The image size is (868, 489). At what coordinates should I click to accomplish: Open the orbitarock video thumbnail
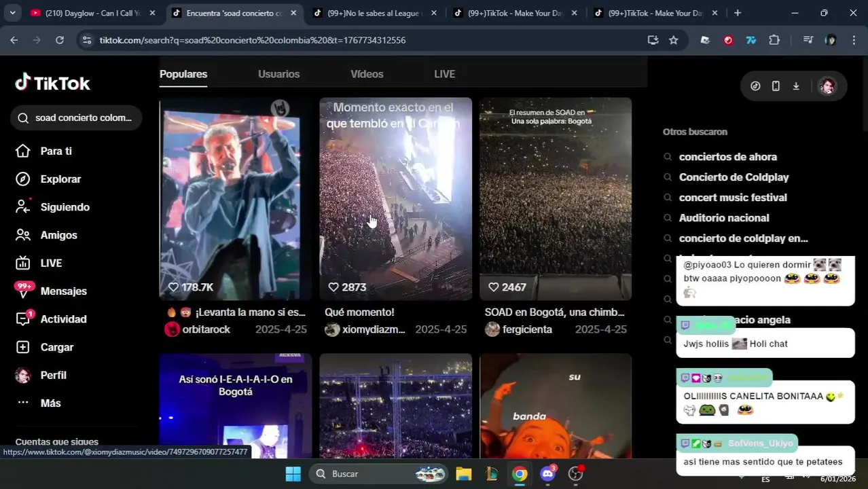coord(236,198)
